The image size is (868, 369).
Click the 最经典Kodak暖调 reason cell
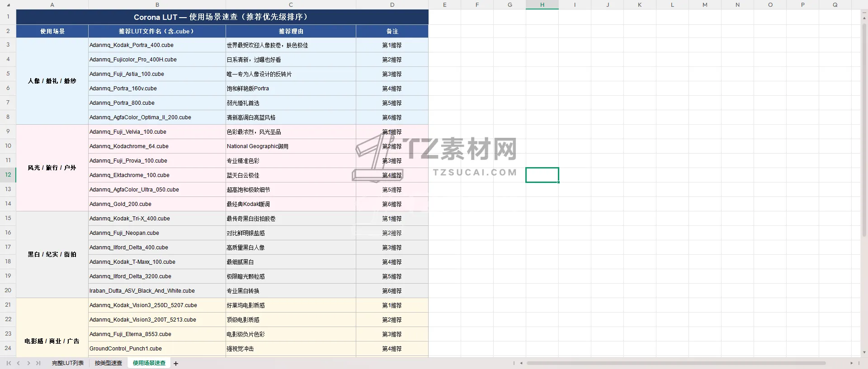291,204
